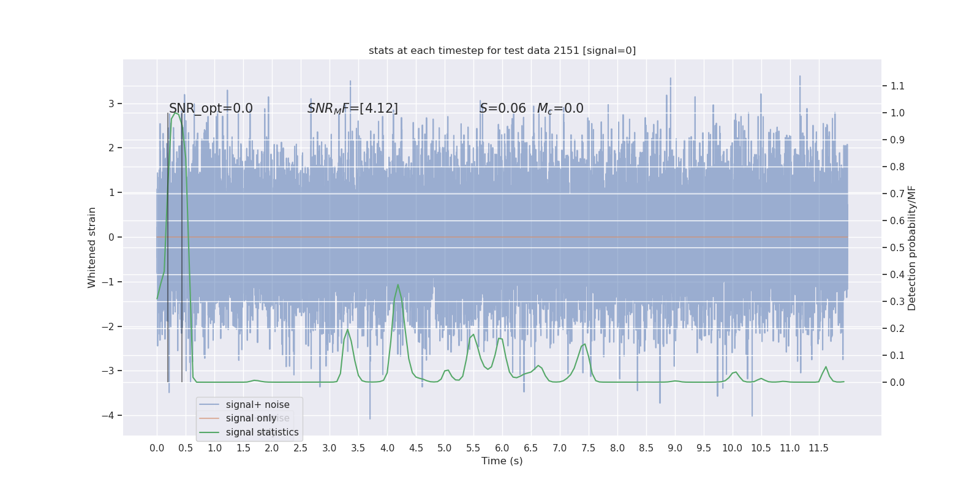Click x-axis tick label 5.5
This screenshot has width=980, height=490.
pyautogui.click(x=473, y=448)
